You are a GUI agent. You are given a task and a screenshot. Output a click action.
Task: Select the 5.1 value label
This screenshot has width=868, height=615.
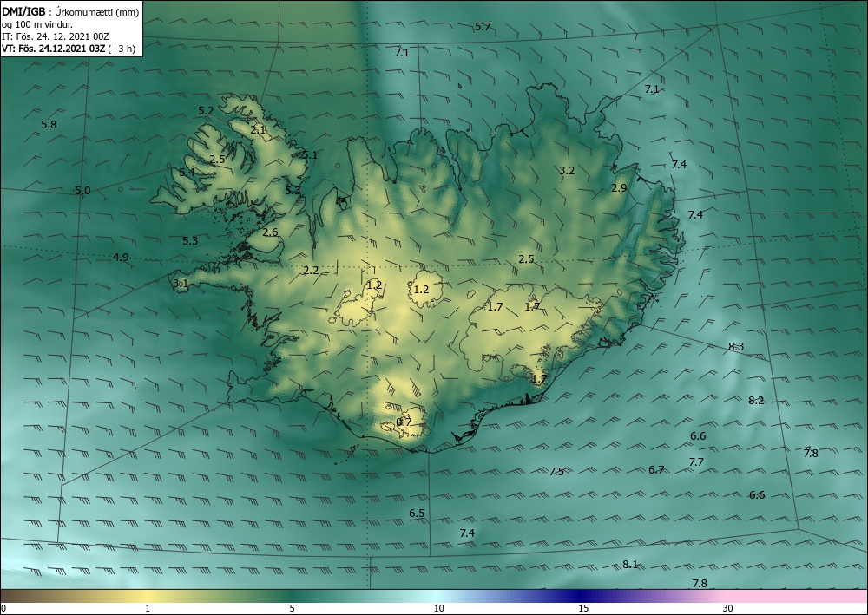coord(310,155)
